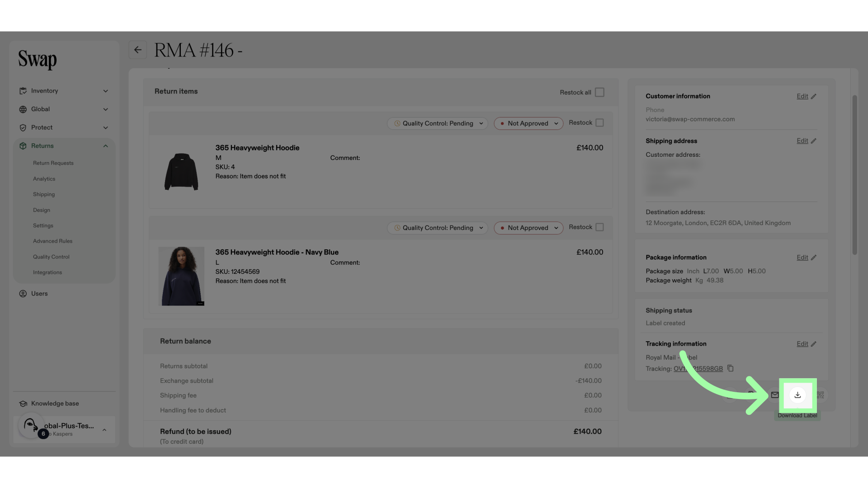Expand the Inventory menu chevron
Screen dimensions: 868x488
coord(105,91)
